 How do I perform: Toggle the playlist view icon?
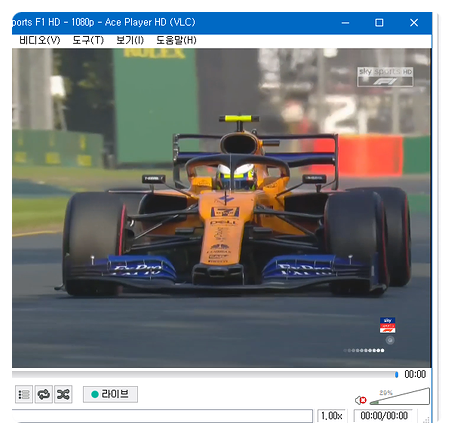coord(24,395)
